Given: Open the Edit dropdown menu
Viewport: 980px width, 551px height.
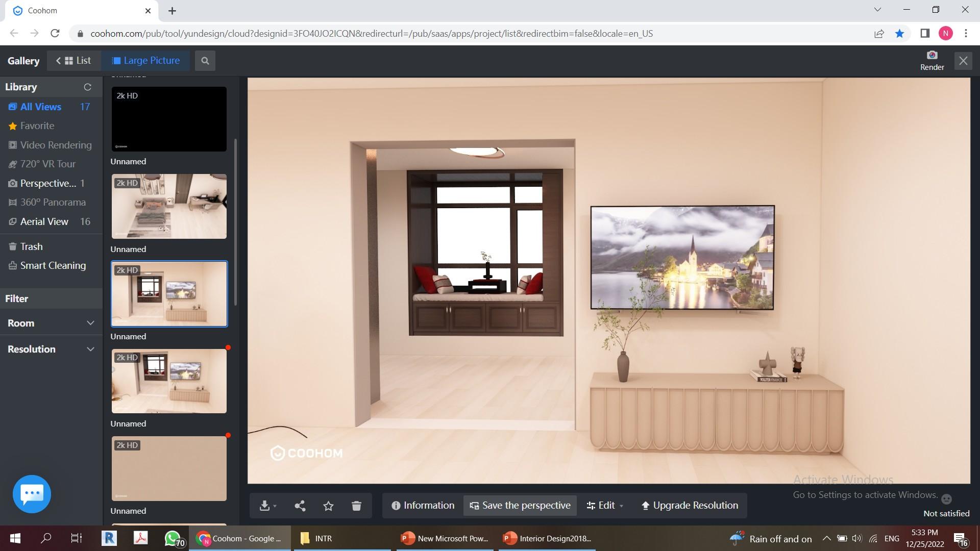Looking at the screenshot, I should click(605, 506).
